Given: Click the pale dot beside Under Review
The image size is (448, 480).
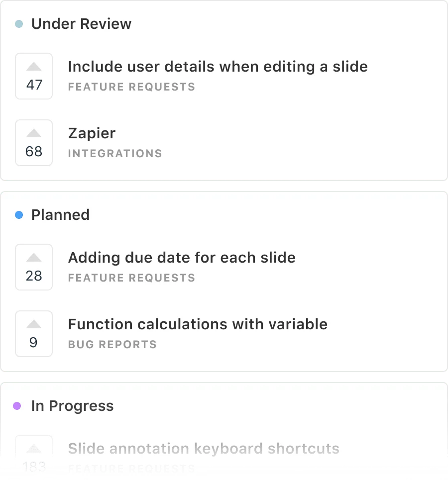Looking at the screenshot, I should click(19, 24).
